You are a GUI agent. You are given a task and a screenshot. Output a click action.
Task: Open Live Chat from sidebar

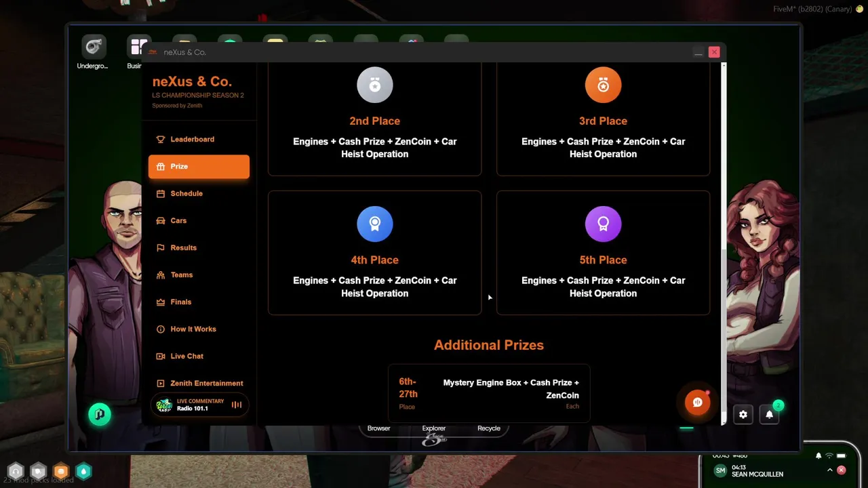(199, 356)
